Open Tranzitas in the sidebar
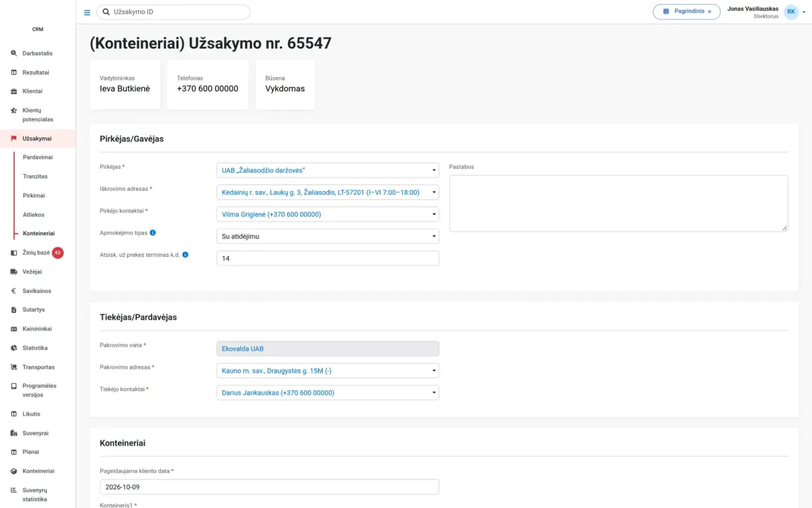Viewport: 812px width, 508px height. pos(35,176)
